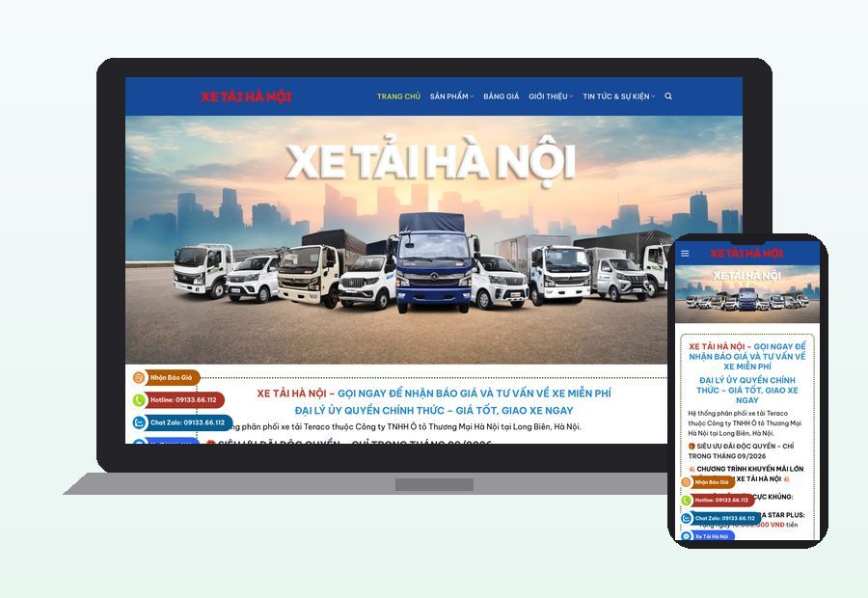The width and height of the screenshot is (868, 598).
Task: Click the search magnifier icon in laptop header
Action: [x=668, y=96]
